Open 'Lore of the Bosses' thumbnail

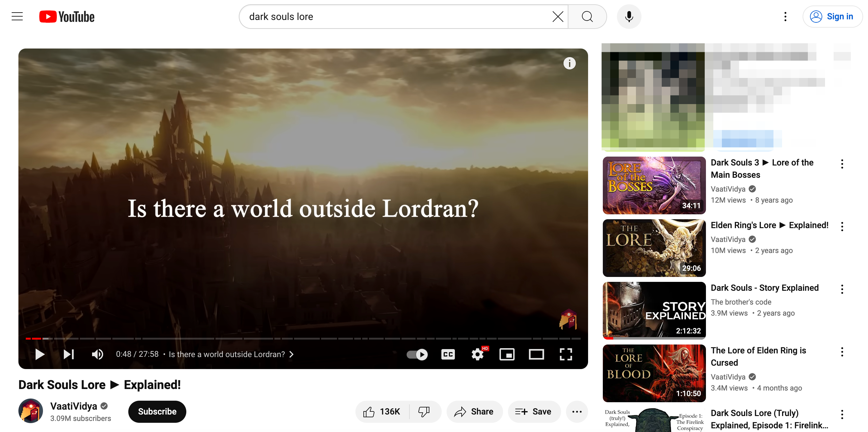pos(654,185)
